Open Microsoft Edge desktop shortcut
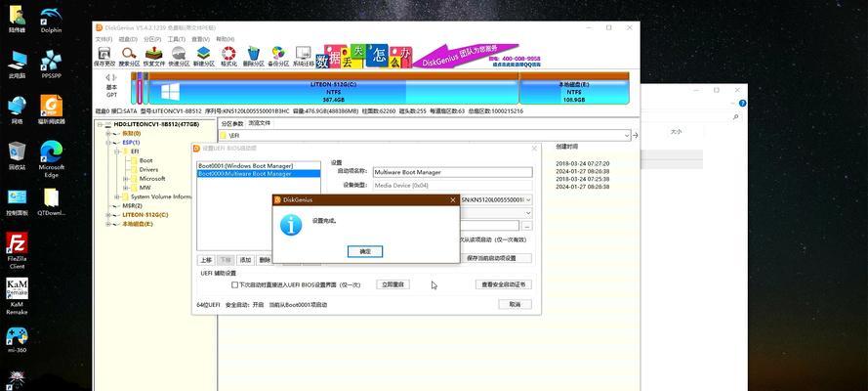The width and height of the screenshot is (868, 391). (51, 159)
